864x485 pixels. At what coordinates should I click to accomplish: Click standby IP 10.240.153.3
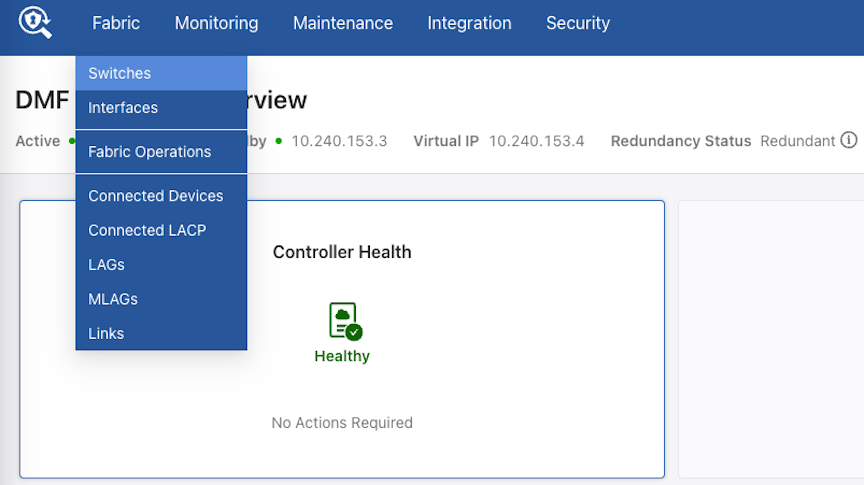(x=339, y=141)
